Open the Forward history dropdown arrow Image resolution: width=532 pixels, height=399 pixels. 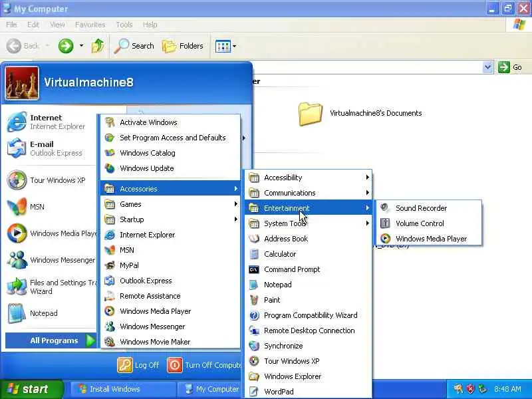81,46
